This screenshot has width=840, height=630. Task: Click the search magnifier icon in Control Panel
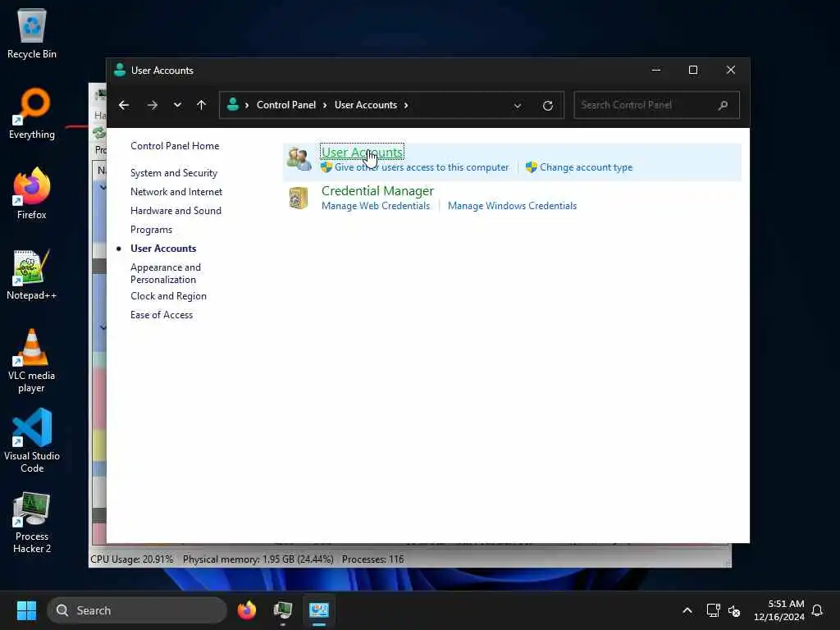[x=724, y=105]
